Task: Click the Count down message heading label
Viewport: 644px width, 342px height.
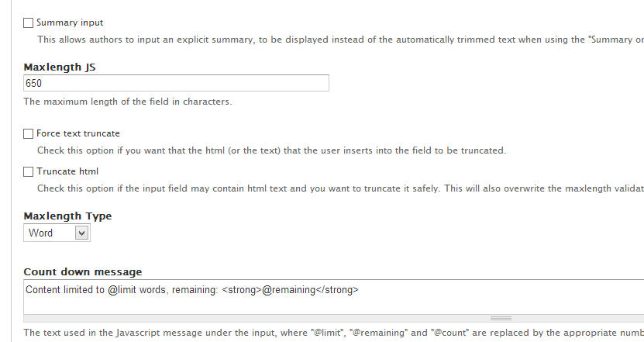Action: [83, 271]
